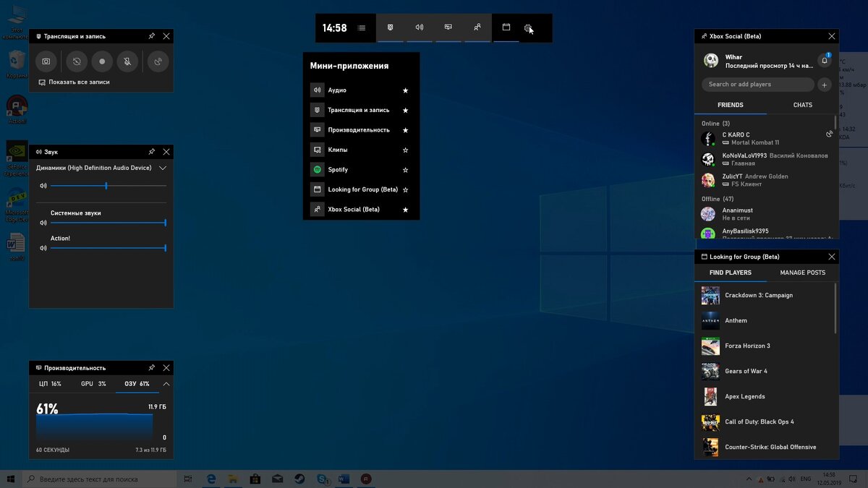Collapse the Offline (47) friends group
Screen dimensions: 868x488
coord(718,199)
